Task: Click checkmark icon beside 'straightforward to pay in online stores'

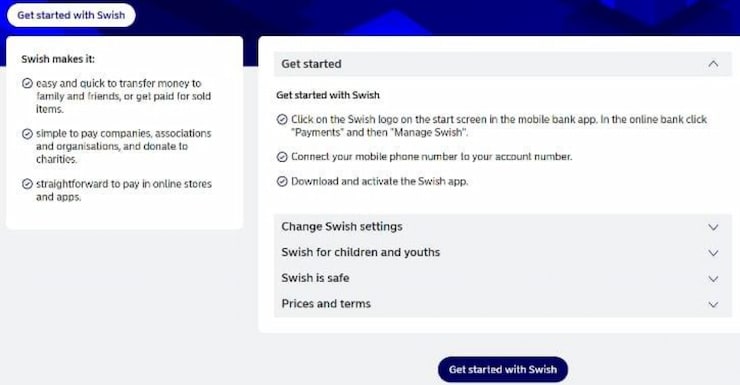Action: click(x=27, y=184)
